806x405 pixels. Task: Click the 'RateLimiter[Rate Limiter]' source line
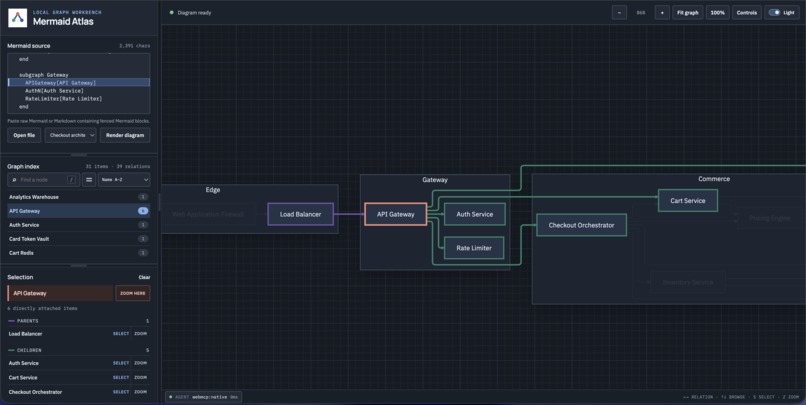tap(63, 99)
